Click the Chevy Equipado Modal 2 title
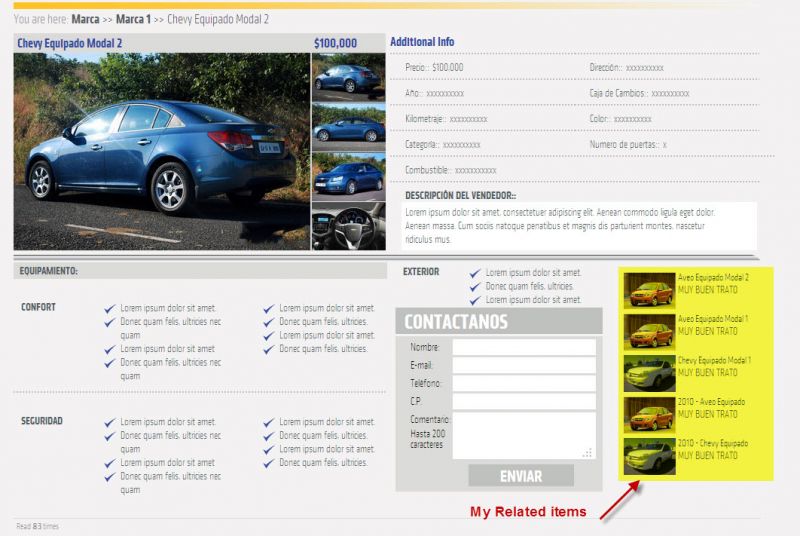Viewport: 800px width, 536px height. [70, 43]
